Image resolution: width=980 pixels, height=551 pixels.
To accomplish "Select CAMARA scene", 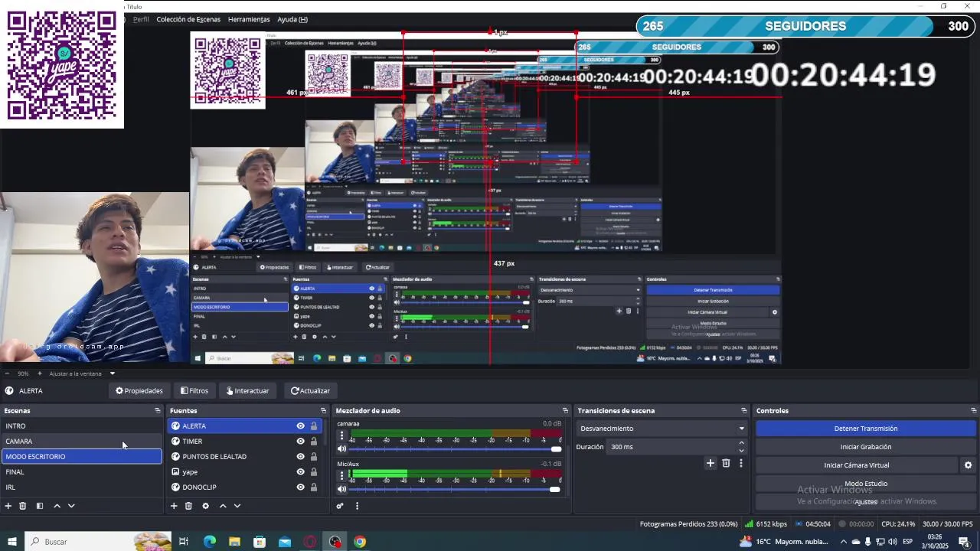I will 82,442.
